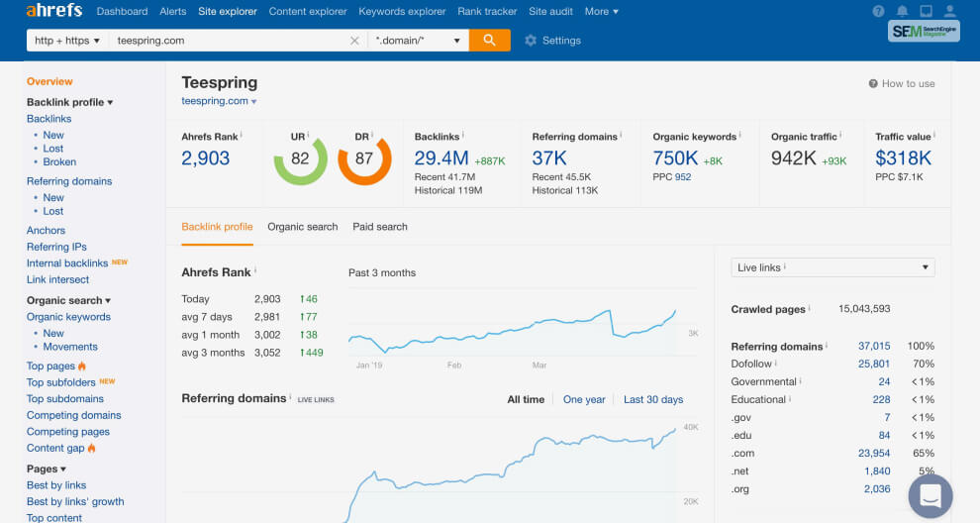Open the notifications bell icon
This screenshot has width=980, height=523.
tap(902, 11)
